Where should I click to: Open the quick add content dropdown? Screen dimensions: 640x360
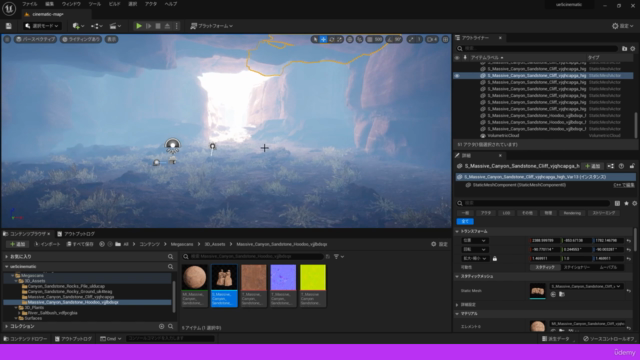pos(78,26)
